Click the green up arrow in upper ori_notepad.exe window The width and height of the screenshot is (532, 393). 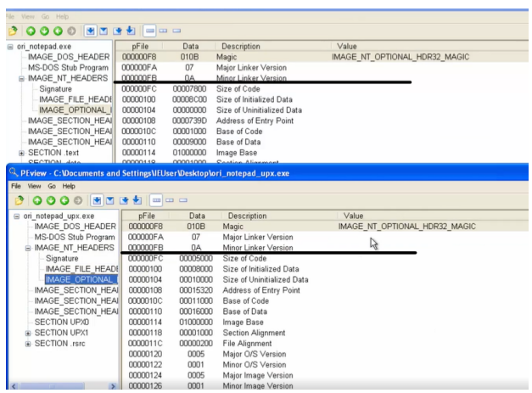(31, 31)
